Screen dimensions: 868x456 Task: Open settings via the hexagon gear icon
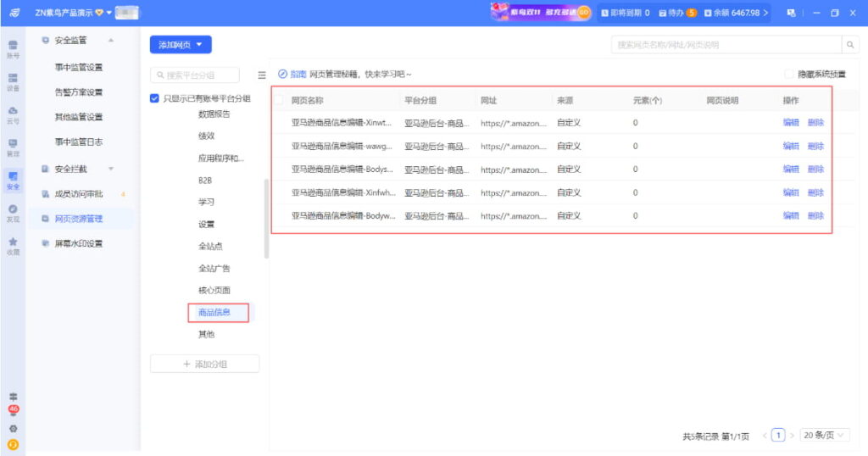(x=14, y=428)
